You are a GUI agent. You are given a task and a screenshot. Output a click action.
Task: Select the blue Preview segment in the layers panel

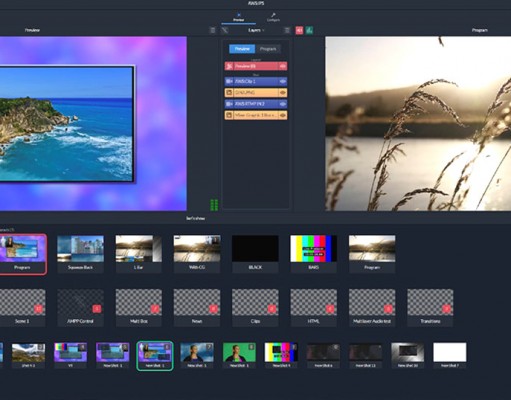(x=242, y=49)
